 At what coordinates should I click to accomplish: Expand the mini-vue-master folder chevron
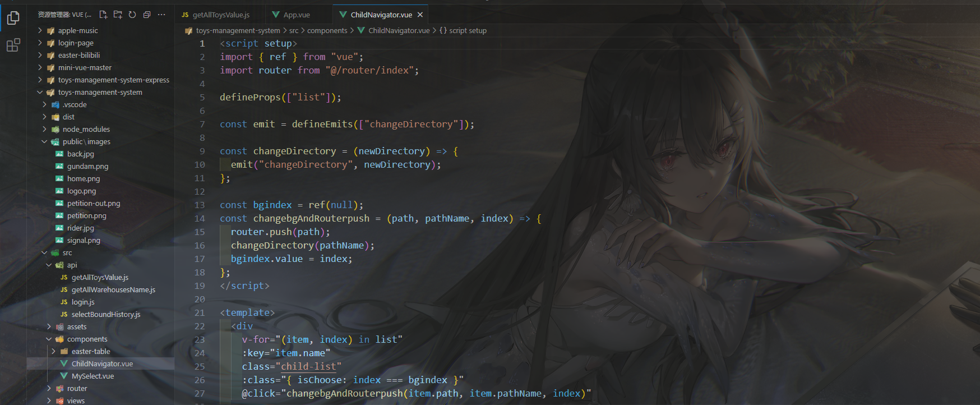coord(40,67)
